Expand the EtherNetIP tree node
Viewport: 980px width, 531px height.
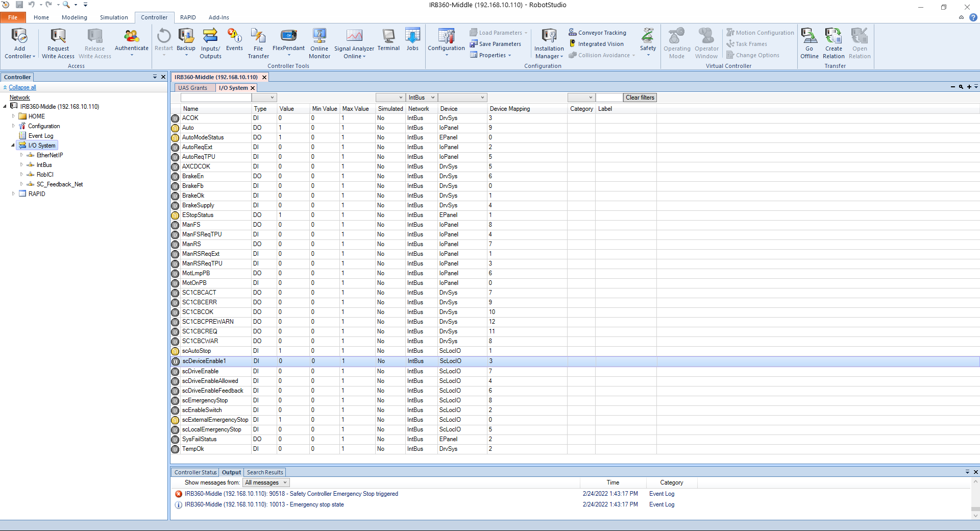21,155
